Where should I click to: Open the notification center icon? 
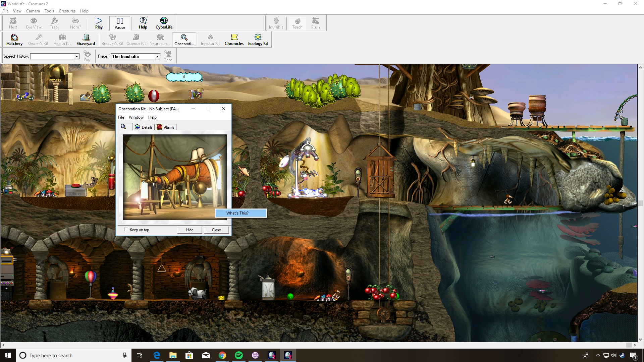coord(633,356)
